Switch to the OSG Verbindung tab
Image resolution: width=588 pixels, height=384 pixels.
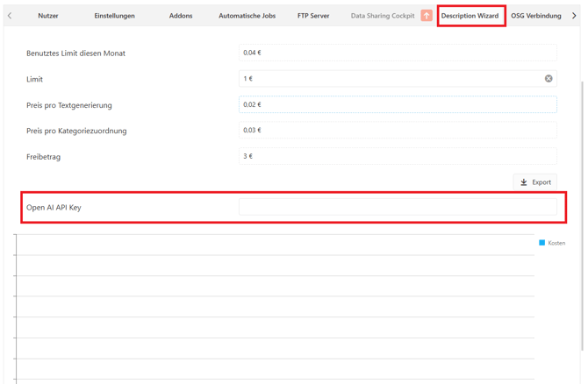point(535,16)
